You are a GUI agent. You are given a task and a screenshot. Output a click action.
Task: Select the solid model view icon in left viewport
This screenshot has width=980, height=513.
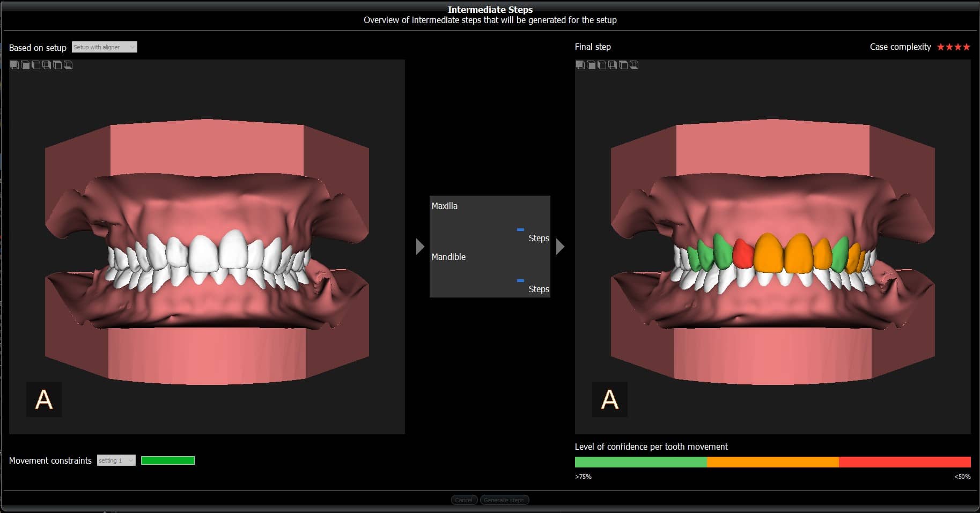pos(25,65)
